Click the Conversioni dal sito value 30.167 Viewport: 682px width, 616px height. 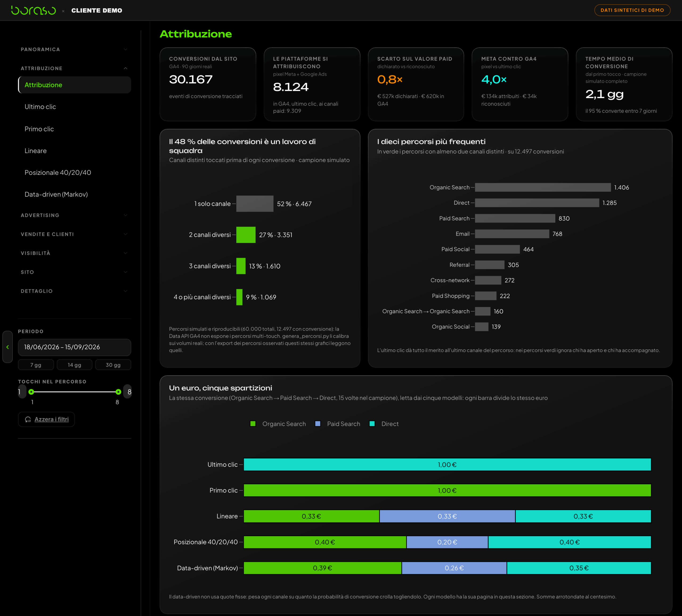click(x=191, y=79)
